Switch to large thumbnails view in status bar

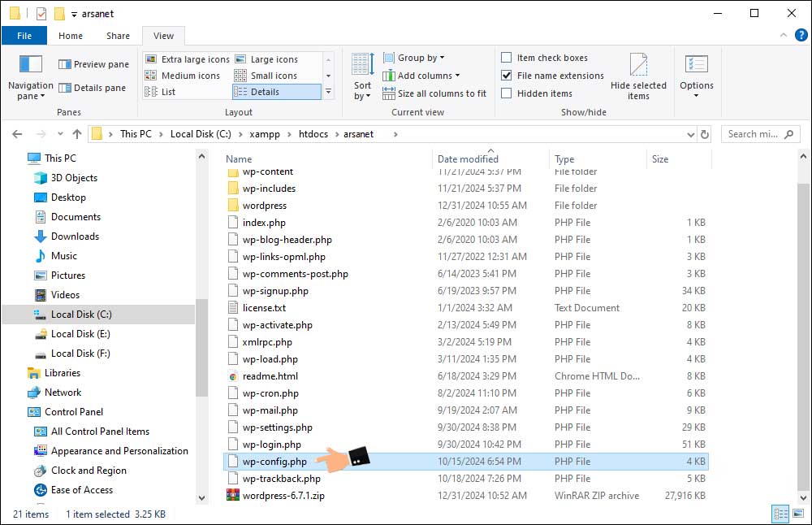tap(798, 514)
